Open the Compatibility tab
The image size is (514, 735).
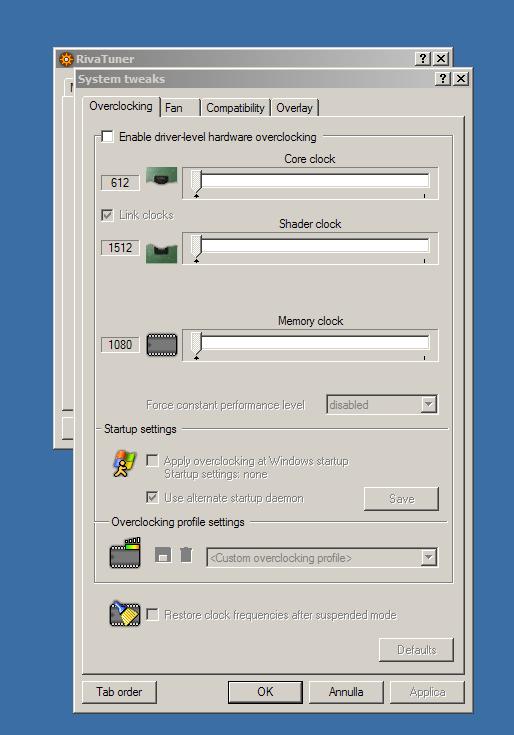[235, 108]
